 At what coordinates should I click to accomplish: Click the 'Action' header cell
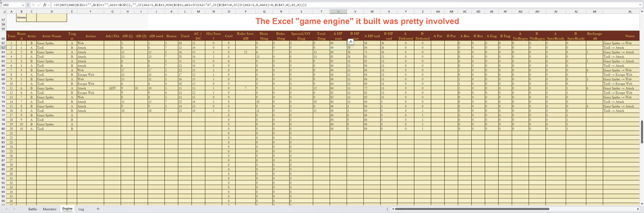tap(91, 35)
